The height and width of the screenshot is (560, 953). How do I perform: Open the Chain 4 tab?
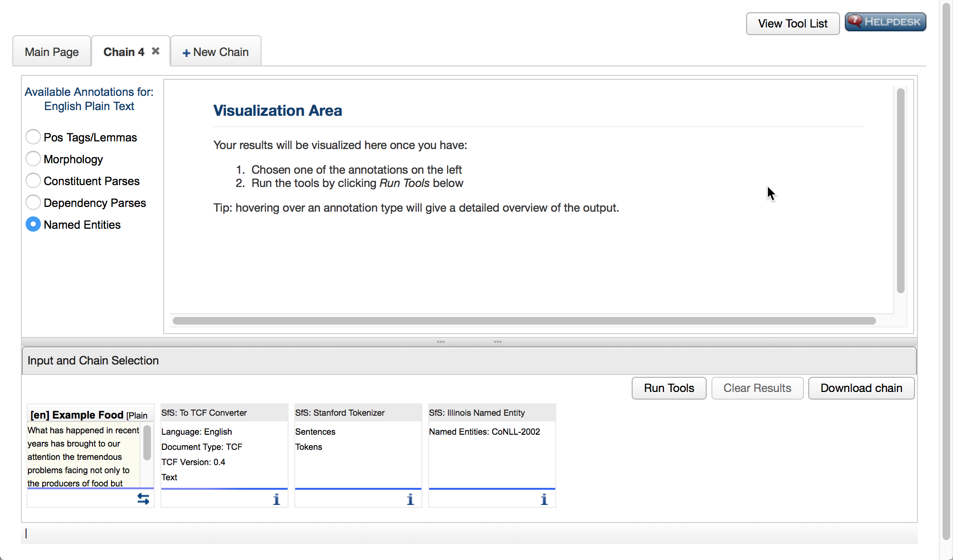(x=123, y=51)
